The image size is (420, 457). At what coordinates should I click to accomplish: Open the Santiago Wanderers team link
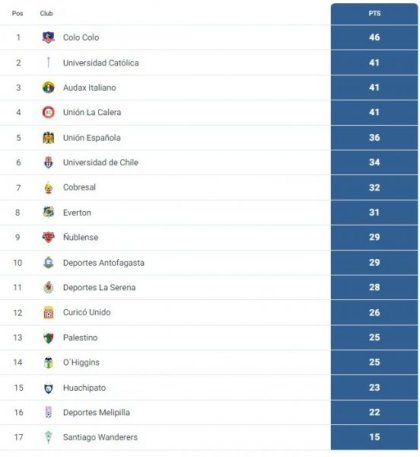click(x=100, y=437)
